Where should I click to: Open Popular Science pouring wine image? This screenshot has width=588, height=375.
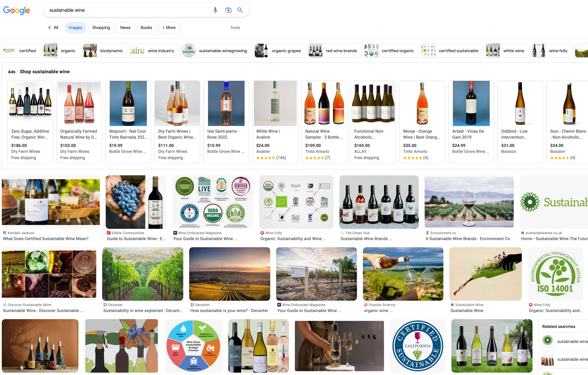click(x=403, y=274)
